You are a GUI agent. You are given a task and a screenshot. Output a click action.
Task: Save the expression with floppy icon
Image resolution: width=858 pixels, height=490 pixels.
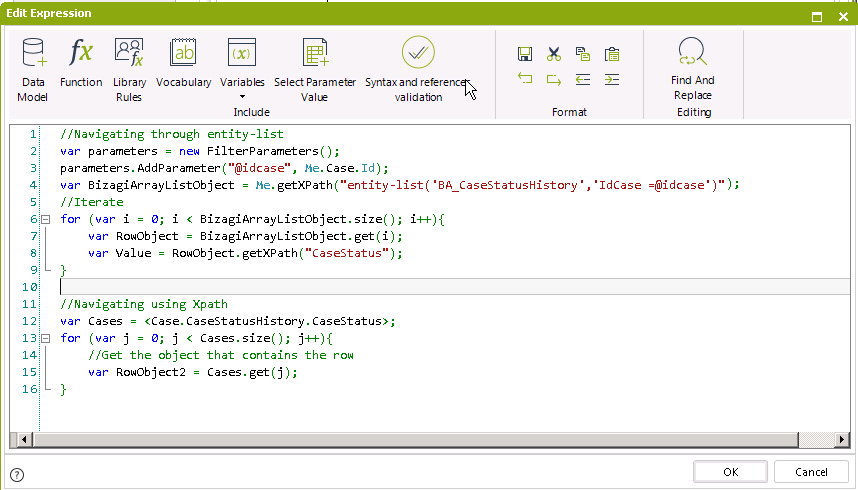click(525, 54)
